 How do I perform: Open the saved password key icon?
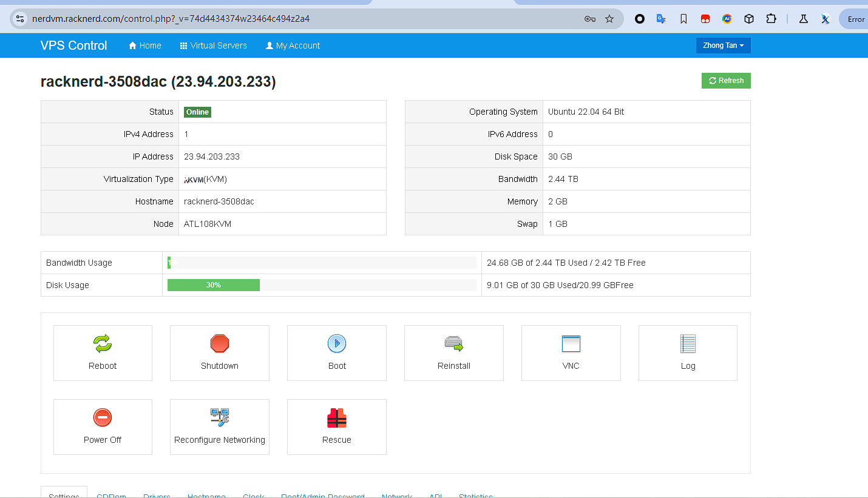590,19
